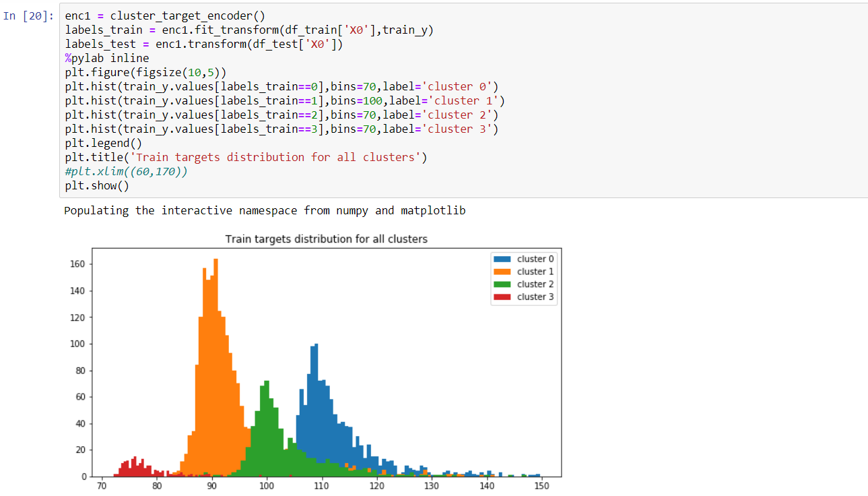Select the cluster 0 legend entry
The height and width of the screenshot is (496, 868).
(x=535, y=259)
